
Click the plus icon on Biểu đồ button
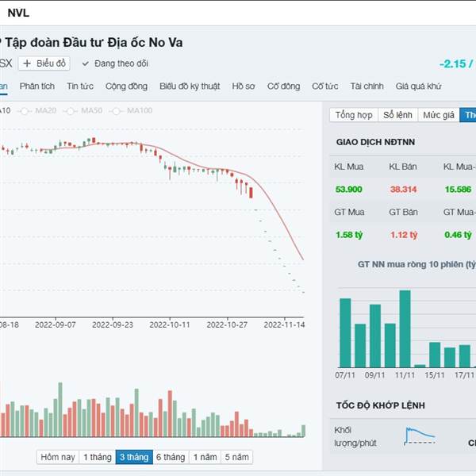point(27,63)
